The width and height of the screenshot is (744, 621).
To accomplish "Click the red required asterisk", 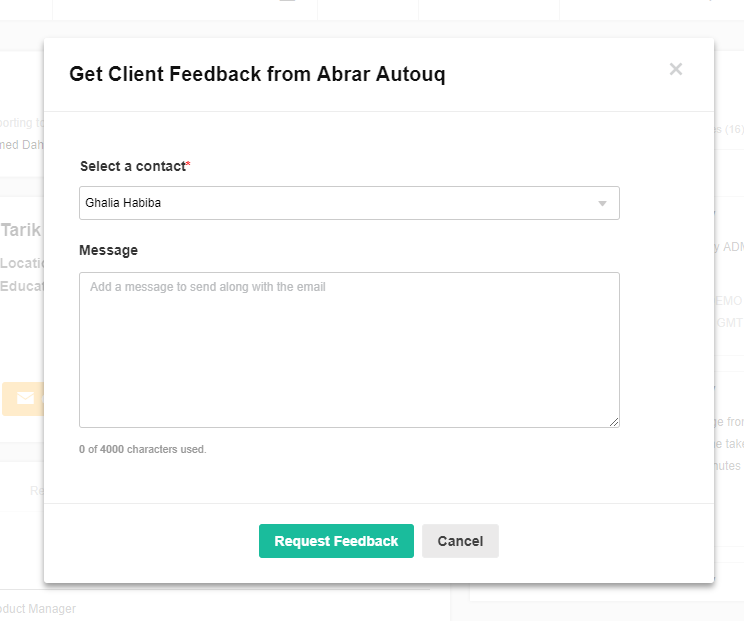I will click(x=188, y=163).
